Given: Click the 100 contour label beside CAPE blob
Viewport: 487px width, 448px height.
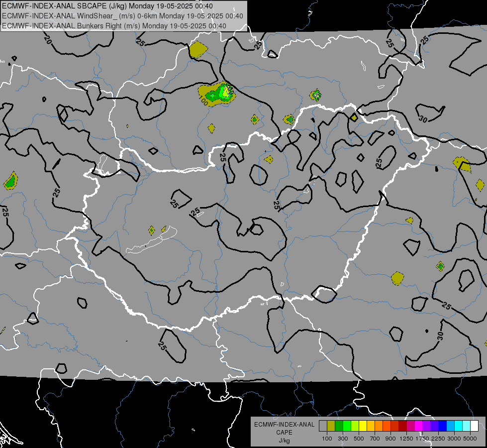Looking at the screenshot, I should pos(203,101).
